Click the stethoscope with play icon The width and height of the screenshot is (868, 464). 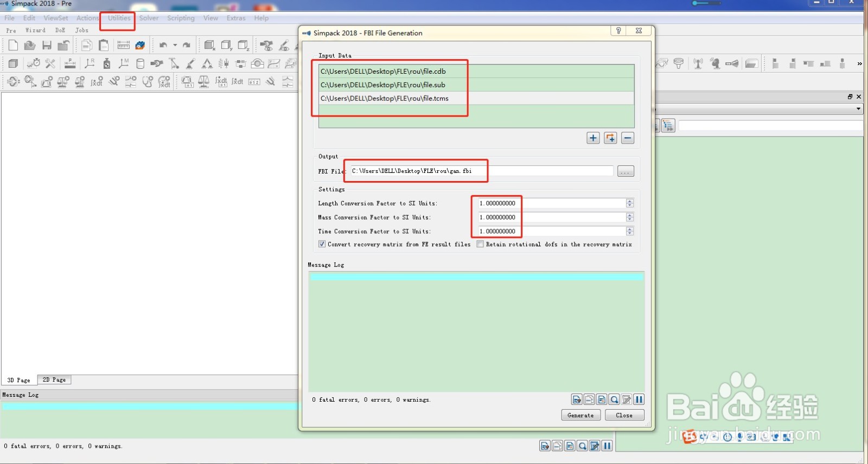[148, 82]
